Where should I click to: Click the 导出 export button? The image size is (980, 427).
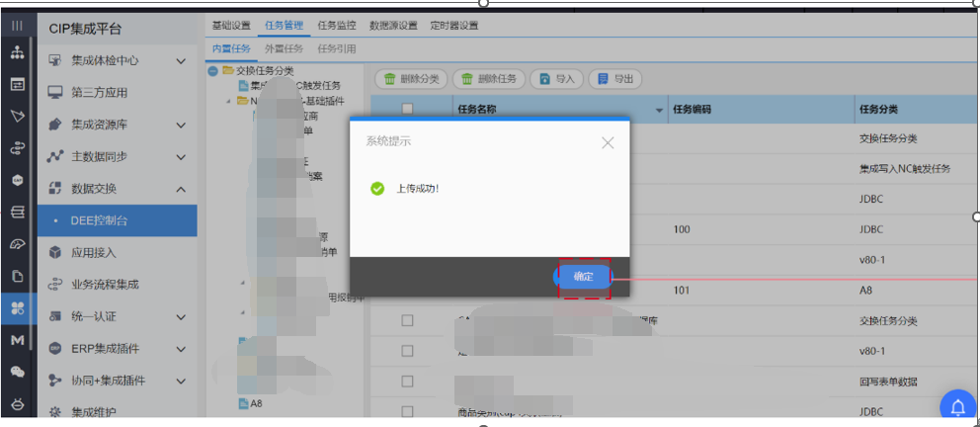pyautogui.click(x=615, y=79)
